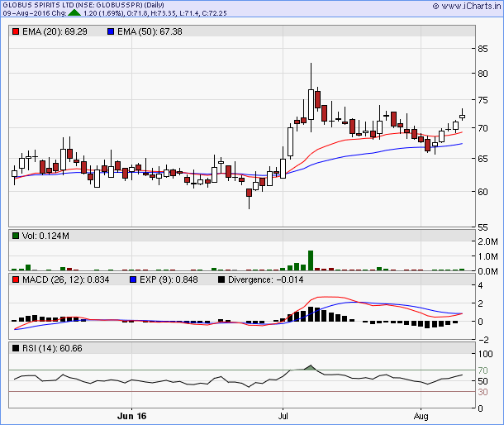Click the black Divergence legend swatch
504x425 pixels.
pos(221,279)
